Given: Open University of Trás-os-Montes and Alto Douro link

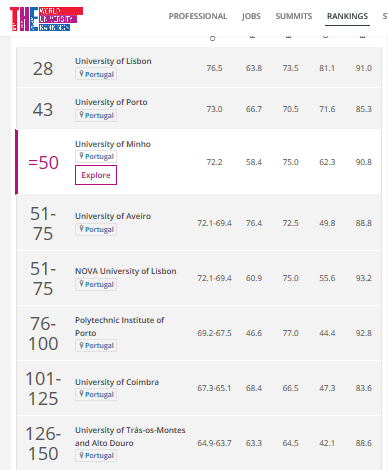Looking at the screenshot, I should pyautogui.click(x=130, y=436).
